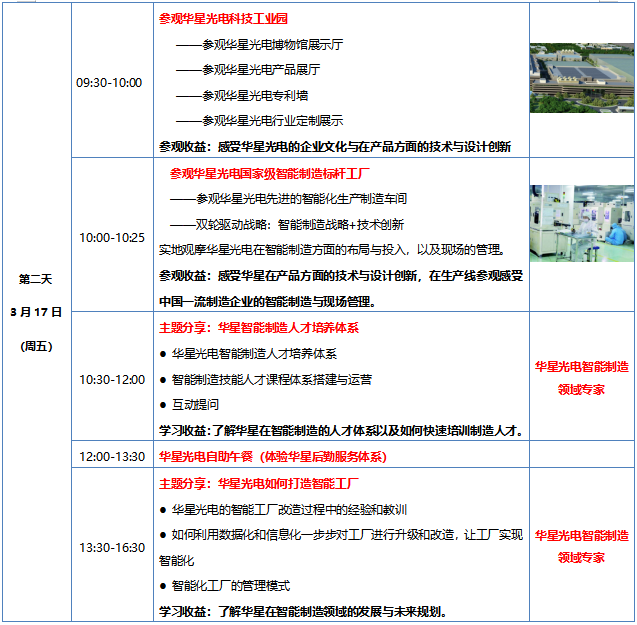This screenshot has width=637, height=625.
Task: Click the expert label in the 13:30-16:30 row
Action: point(582,546)
